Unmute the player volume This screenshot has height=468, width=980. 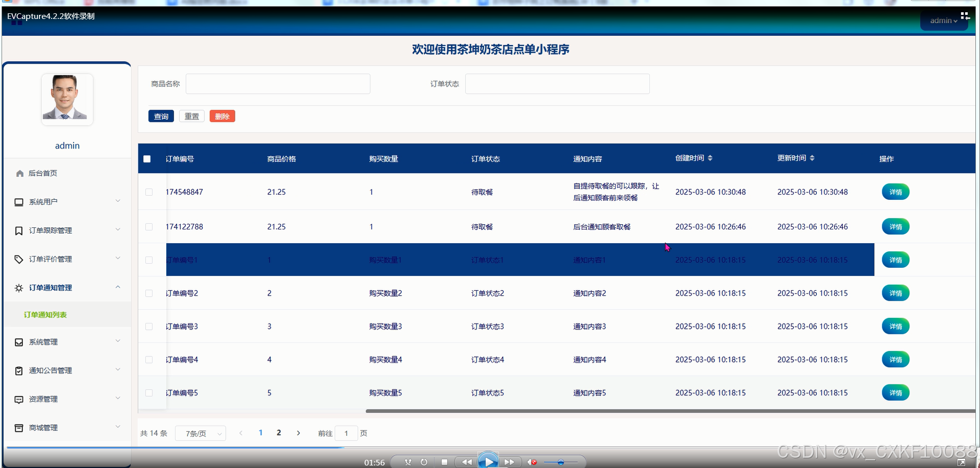point(532,462)
